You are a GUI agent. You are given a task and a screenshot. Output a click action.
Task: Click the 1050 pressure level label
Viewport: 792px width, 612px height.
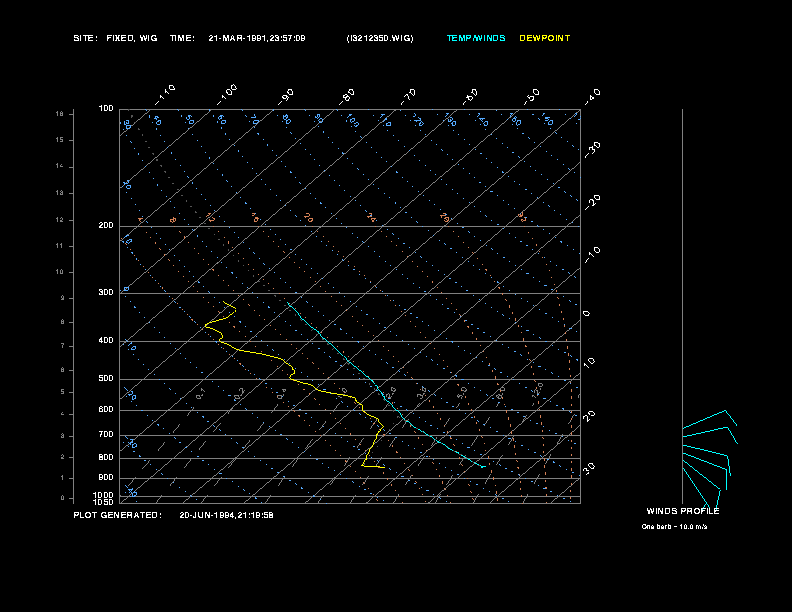[103, 502]
